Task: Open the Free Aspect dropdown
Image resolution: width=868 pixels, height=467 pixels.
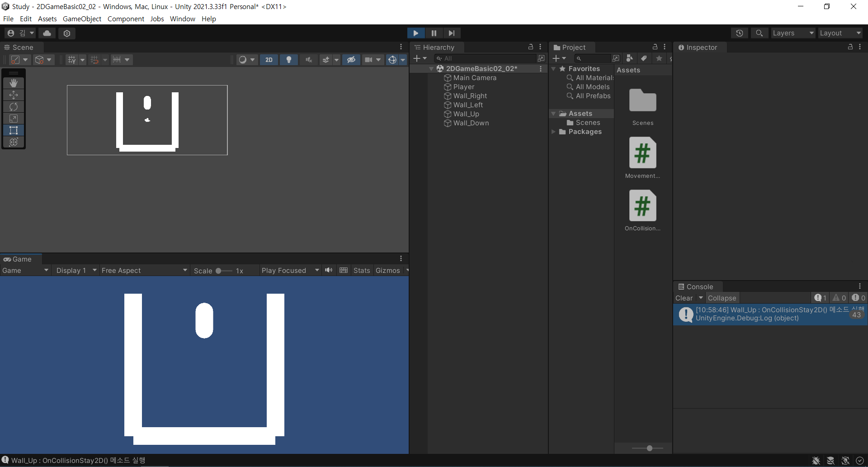Action: tap(144, 270)
